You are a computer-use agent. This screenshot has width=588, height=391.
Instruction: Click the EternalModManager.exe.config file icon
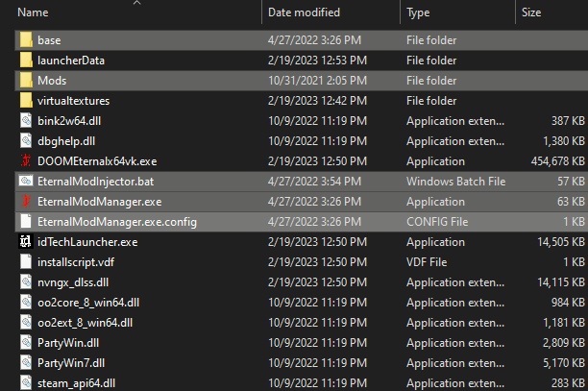tap(26, 221)
